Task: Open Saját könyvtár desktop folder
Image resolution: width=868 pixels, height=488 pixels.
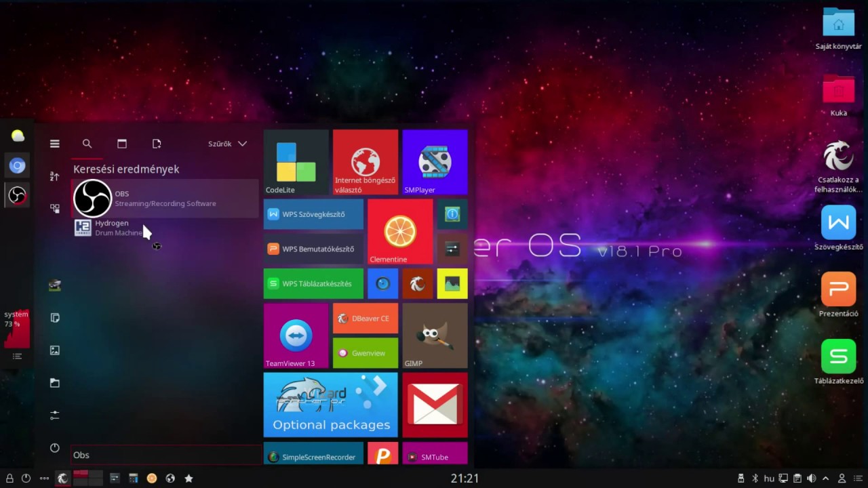Action: pyautogui.click(x=839, y=28)
